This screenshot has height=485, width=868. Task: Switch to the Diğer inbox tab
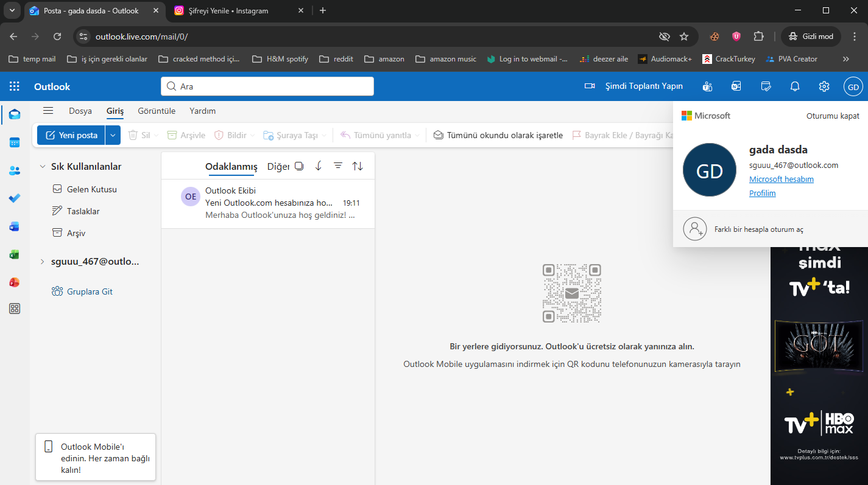[278, 167]
